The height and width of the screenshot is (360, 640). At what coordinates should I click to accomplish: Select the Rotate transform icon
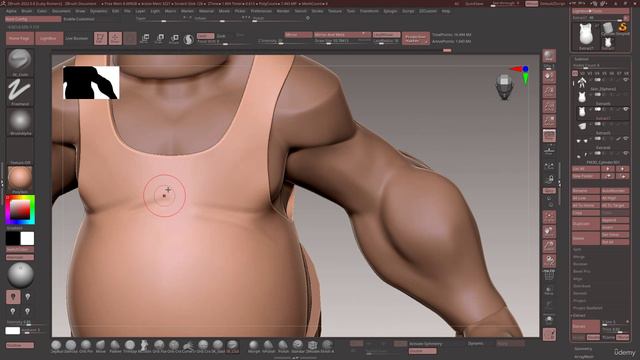[x=174, y=38]
